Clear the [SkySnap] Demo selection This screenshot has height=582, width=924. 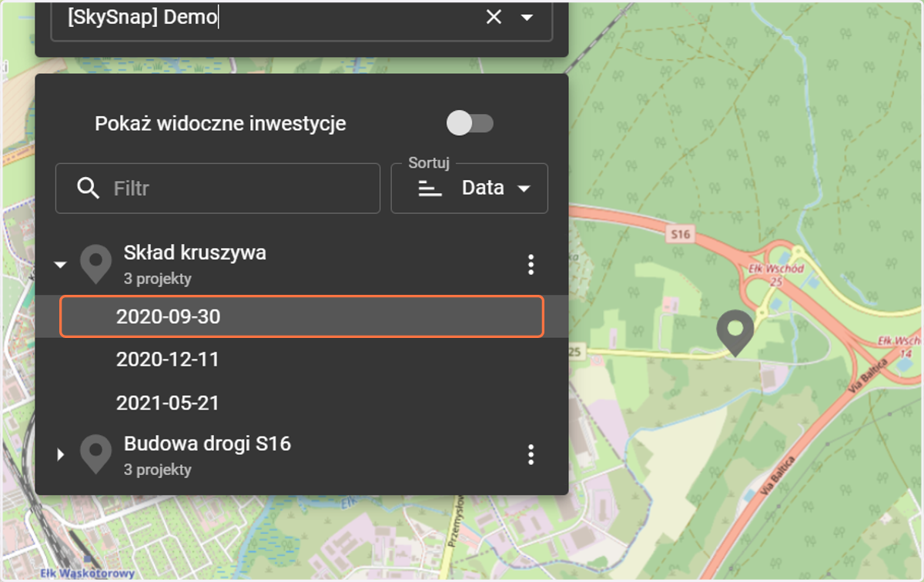[494, 17]
